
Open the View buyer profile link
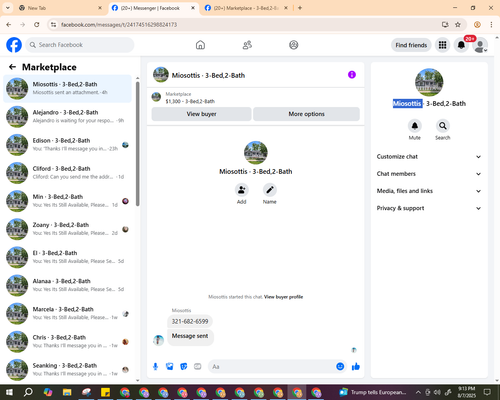click(283, 297)
